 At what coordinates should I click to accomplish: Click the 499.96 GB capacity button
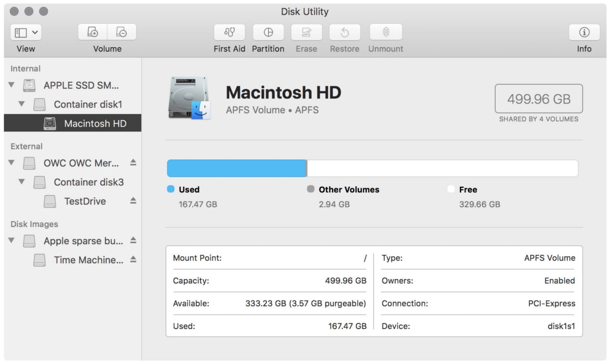(538, 99)
